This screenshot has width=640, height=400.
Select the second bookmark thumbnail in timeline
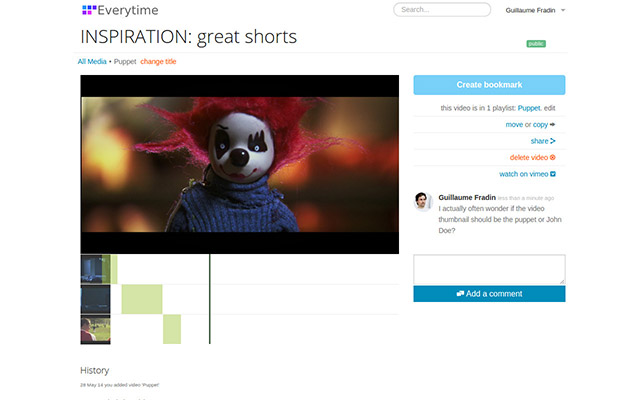[x=95, y=299]
